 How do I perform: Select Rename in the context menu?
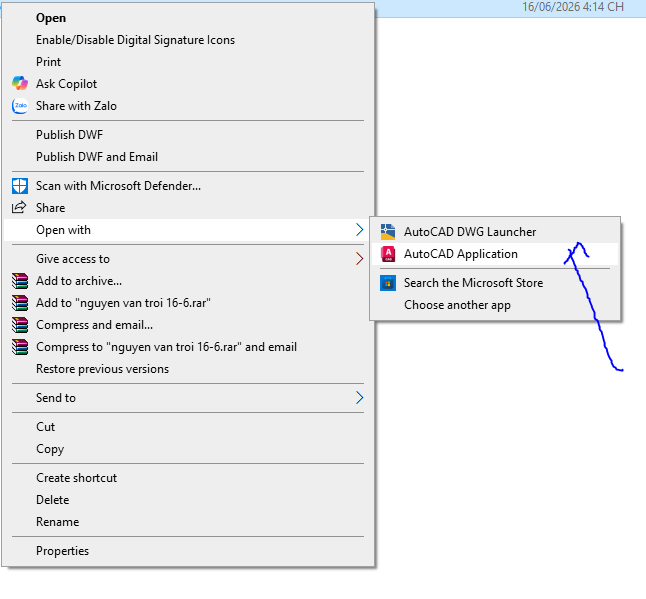tap(58, 522)
